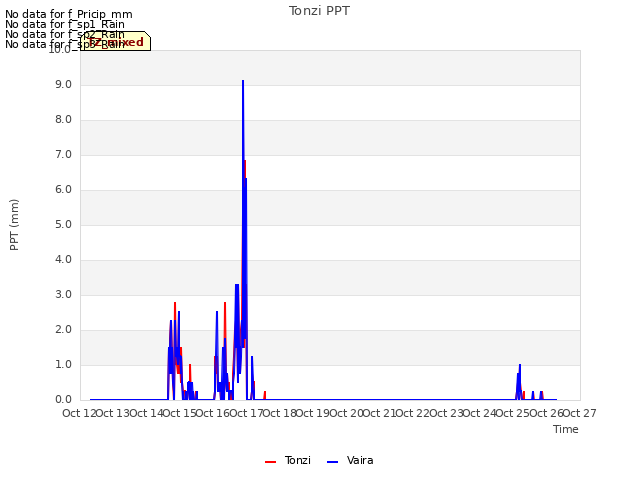Click the No data for f_sp1_Rain message
The width and height of the screenshot is (640, 480).
coord(65,24)
